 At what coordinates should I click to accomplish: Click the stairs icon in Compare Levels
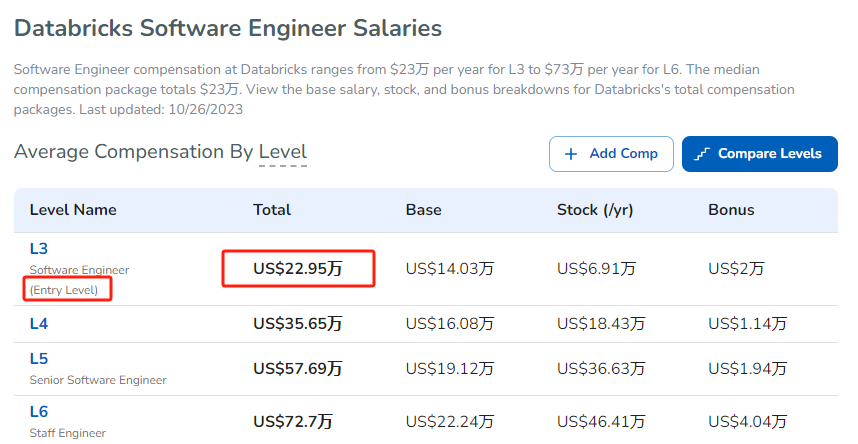[x=702, y=154]
